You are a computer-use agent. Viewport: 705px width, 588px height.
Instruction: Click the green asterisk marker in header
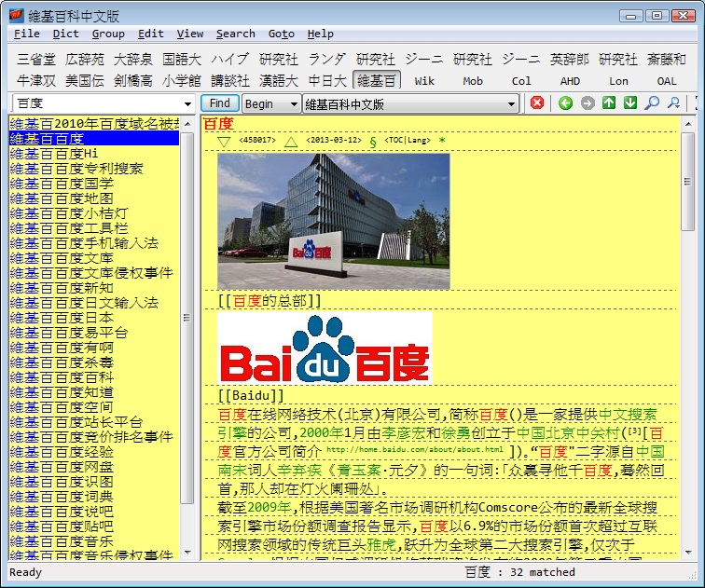pyautogui.click(x=442, y=140)
